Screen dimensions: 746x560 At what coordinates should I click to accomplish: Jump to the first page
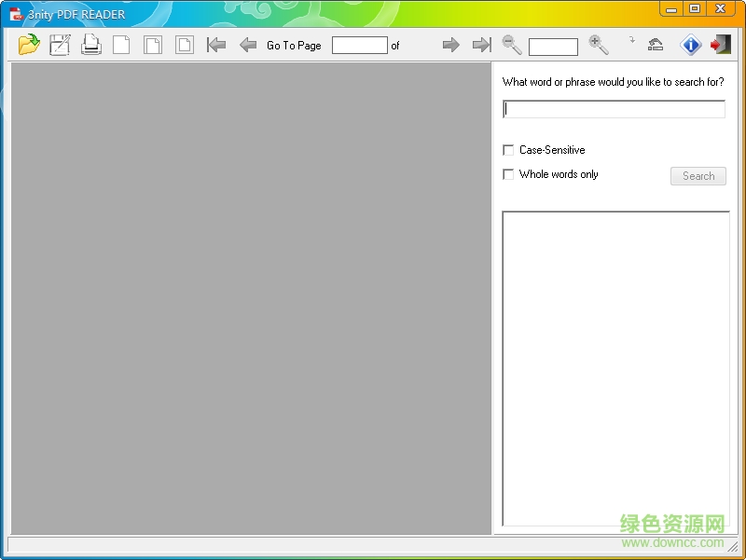[x=215, y=44]
